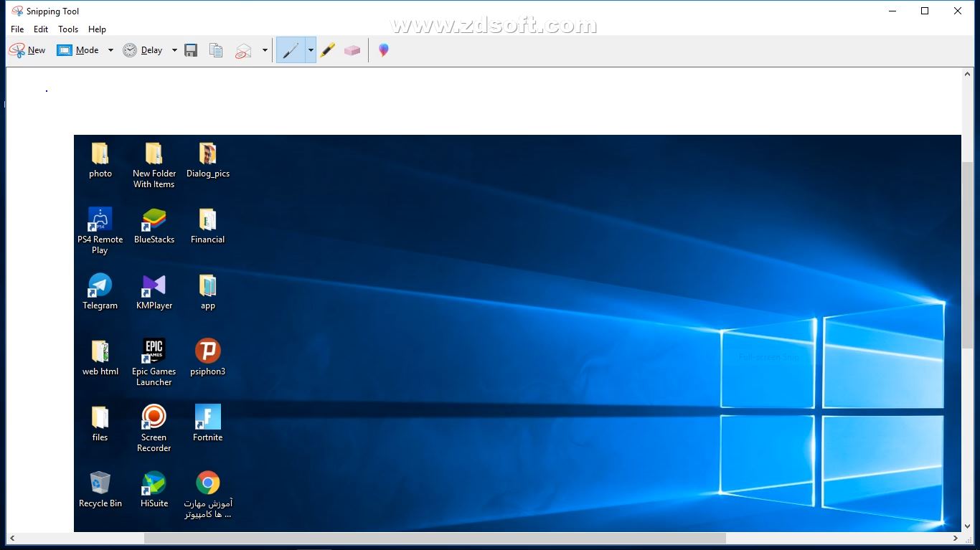Select the HiSuite shortcut

(154, 490)
